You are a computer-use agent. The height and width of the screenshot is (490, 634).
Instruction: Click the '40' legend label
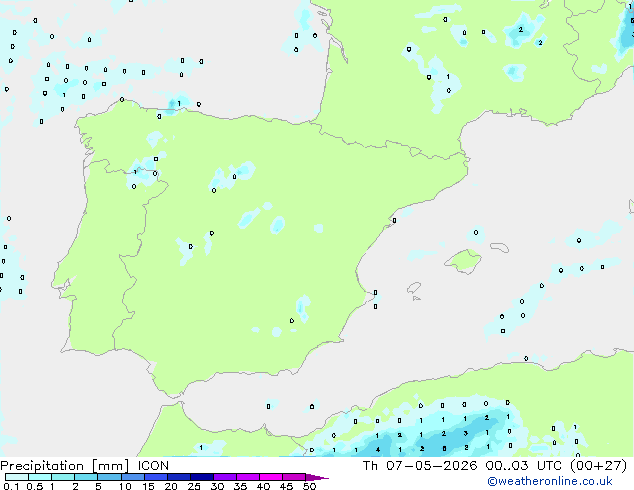coord(263,486)
